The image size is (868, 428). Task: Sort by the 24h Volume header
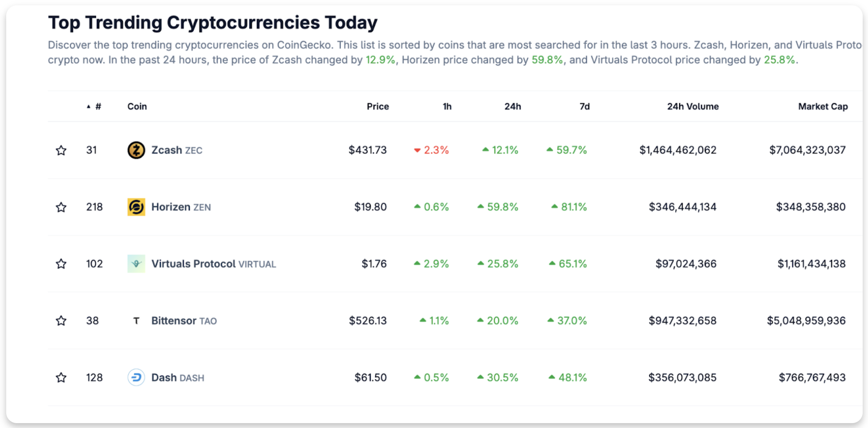click(692, 106)
